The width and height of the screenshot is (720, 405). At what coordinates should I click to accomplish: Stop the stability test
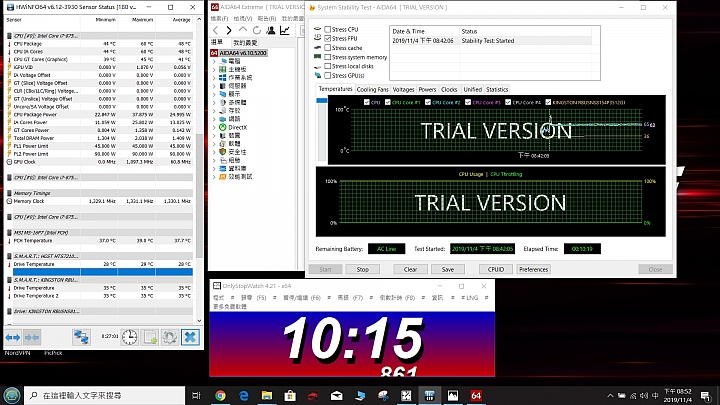click(362, 270)
